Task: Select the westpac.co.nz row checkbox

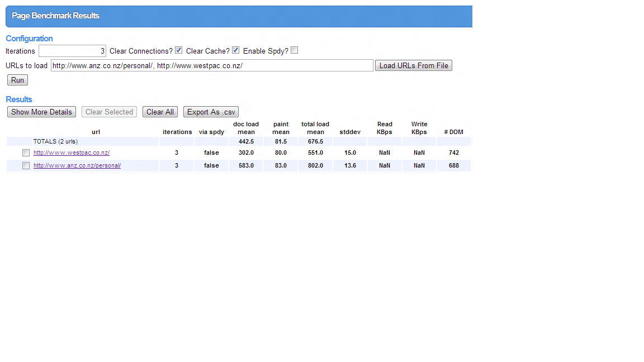Action: click(x=26, y=153)
